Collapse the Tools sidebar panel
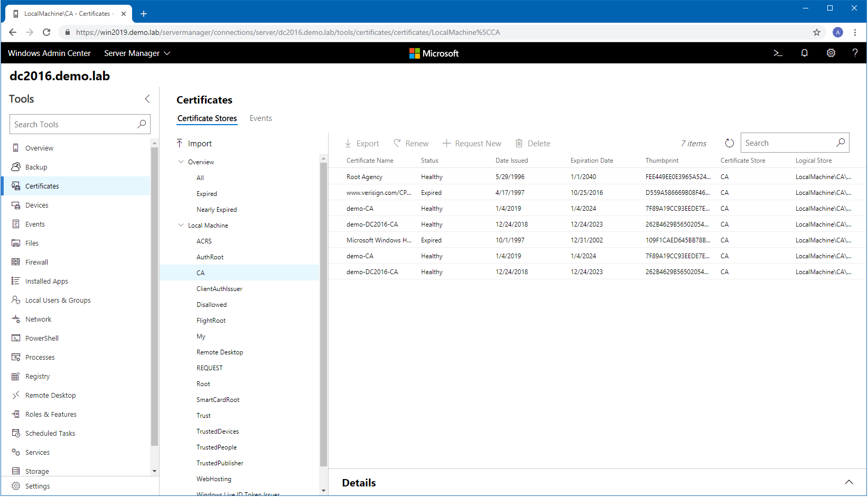Screen dimensions: 868x497 (x=147, y=99)
